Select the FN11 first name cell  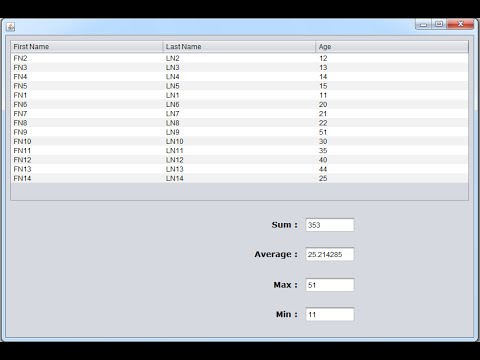click(x=87, y=151)
